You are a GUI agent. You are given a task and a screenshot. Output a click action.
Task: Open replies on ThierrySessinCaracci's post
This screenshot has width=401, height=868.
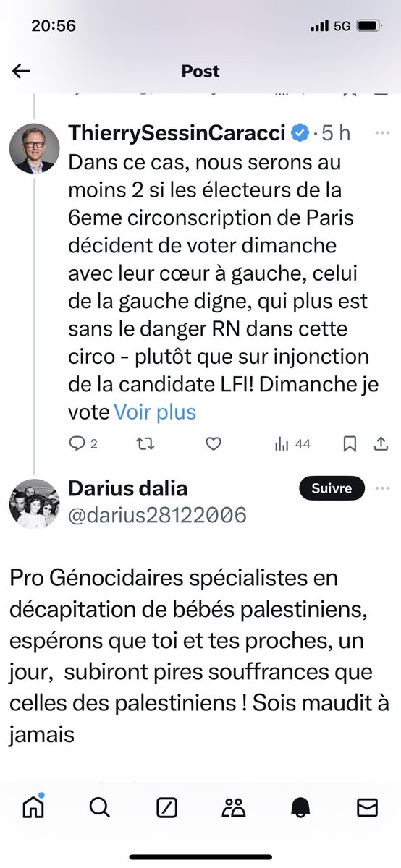coord(83,444)
